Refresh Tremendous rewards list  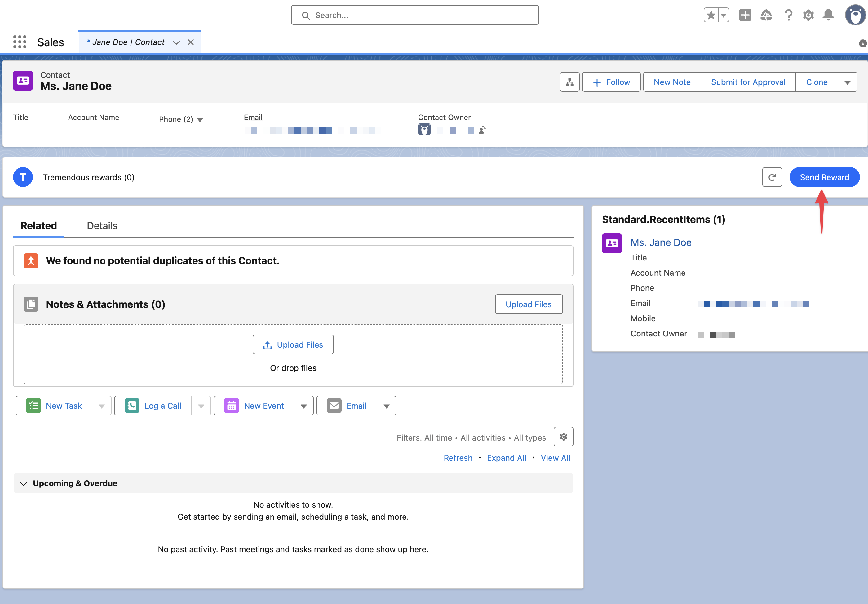[772, 177]
